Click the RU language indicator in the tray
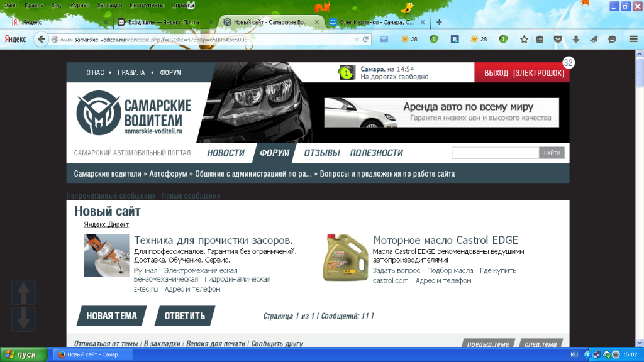 pyautogui.click(x=574, y=354)
